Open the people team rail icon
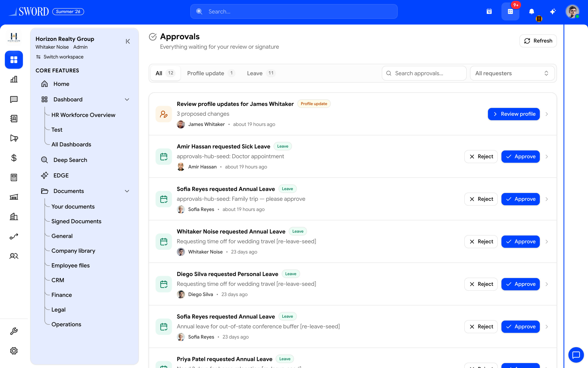This screenshot has height=368, width=588. 14,256
